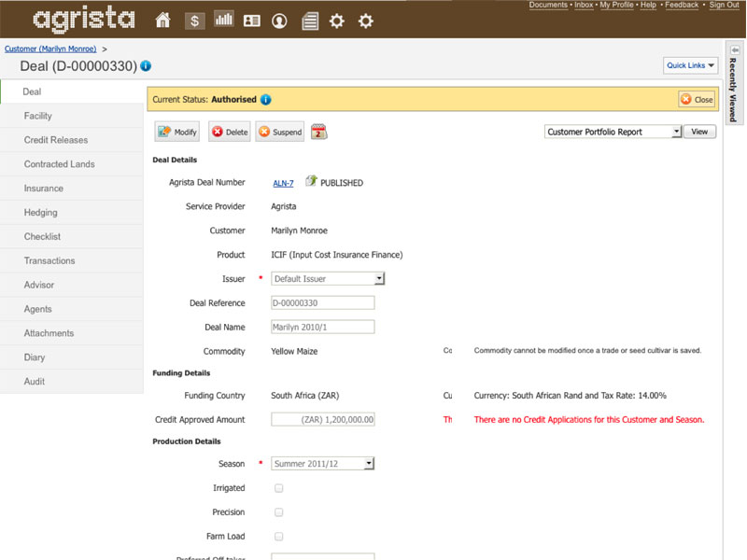Click the second gear settings icon

click(x=365, y=21)
